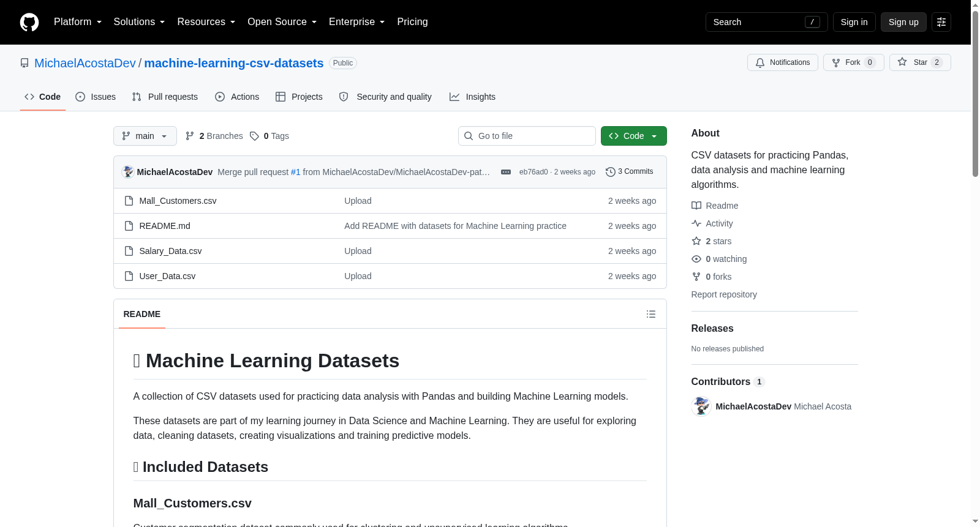Expand the Open Source menu
This screenshot has height=527, width=980.
pos(282,22)
